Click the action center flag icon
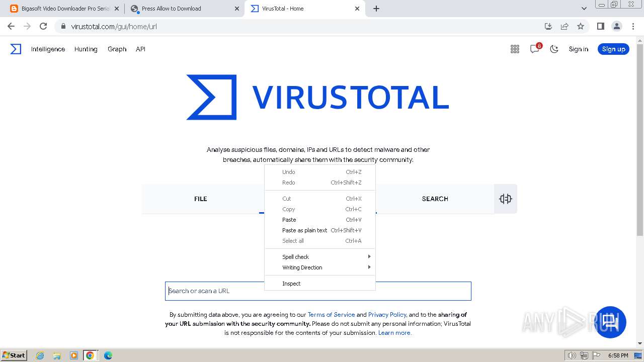This screenshot has height=362, width=644. click(596, 355)
